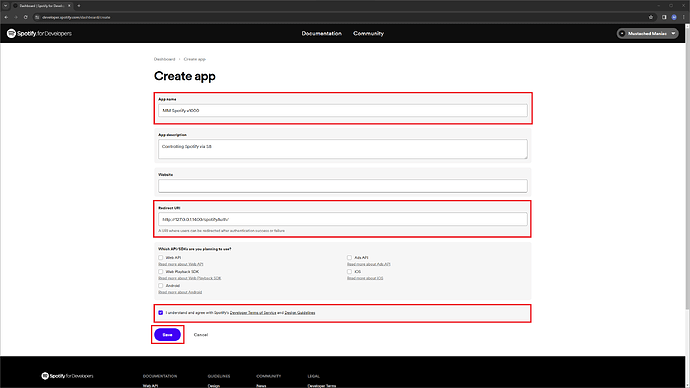Open Read more about Web API
Screen dimensions: 690x388
click(x=180, y=264)
